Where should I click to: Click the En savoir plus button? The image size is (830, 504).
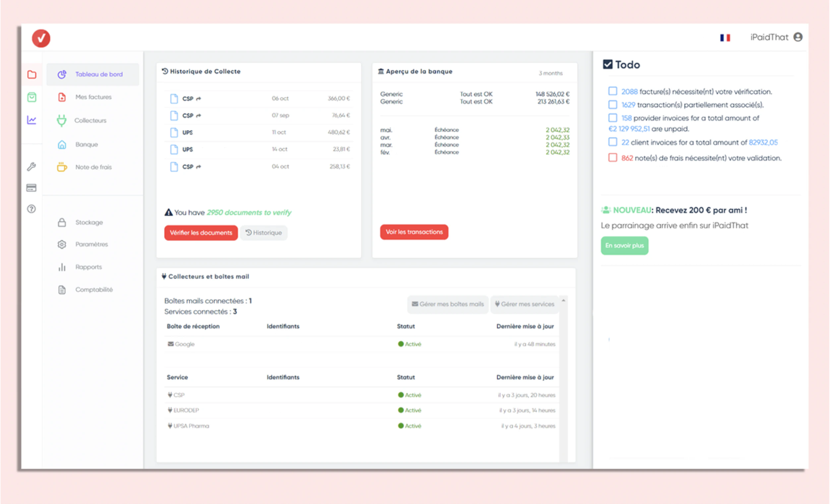[624, 246]
